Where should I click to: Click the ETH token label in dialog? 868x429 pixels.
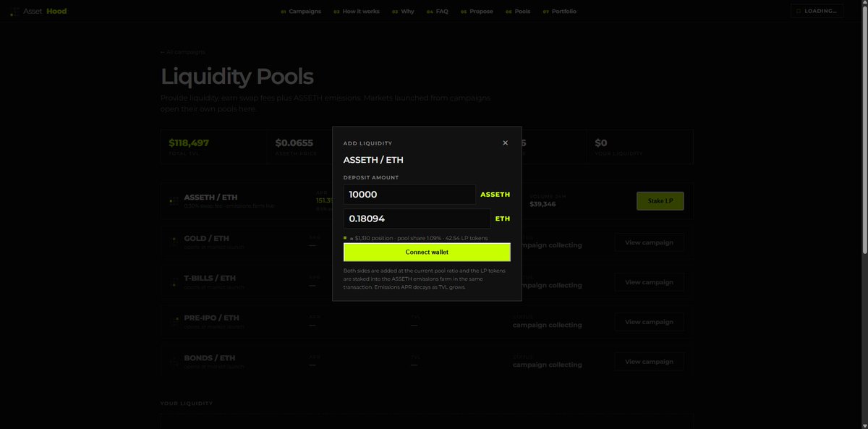point(502,218)
